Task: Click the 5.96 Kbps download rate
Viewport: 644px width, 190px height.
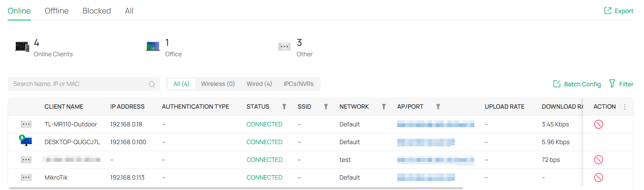Action: 556,142
